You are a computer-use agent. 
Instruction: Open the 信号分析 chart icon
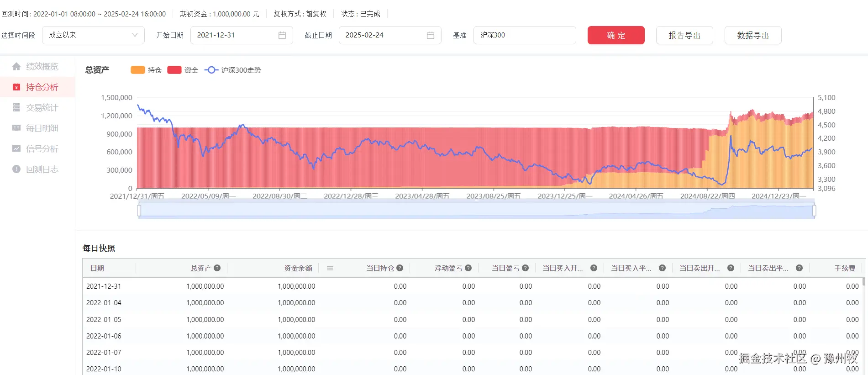click(x=16, y=149)
